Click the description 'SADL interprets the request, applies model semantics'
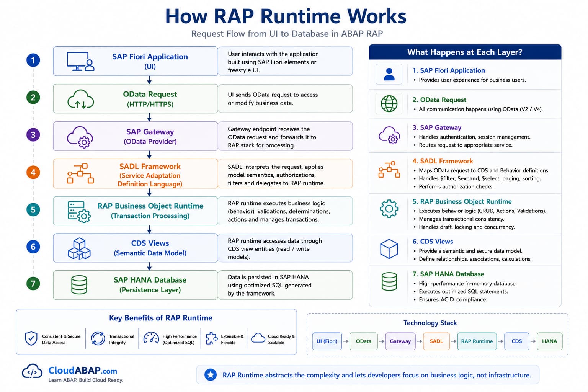588x392 pixels. click(276, 175)
